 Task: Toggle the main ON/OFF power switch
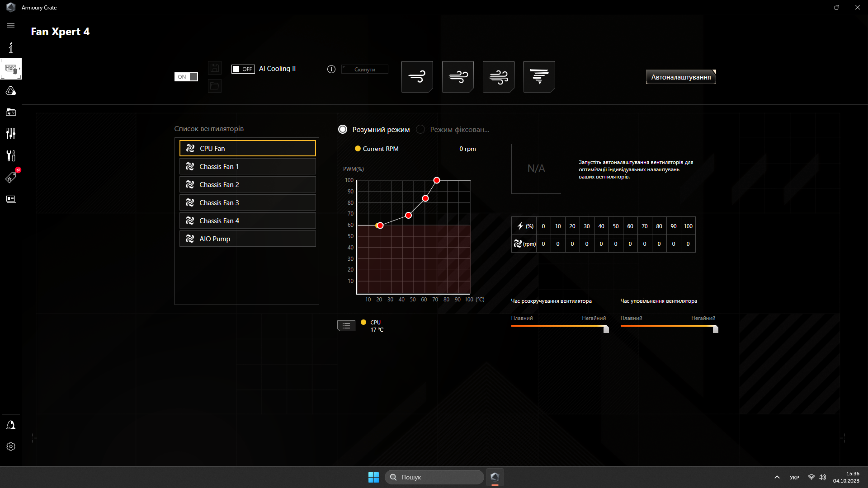click(x=186, y=77)
